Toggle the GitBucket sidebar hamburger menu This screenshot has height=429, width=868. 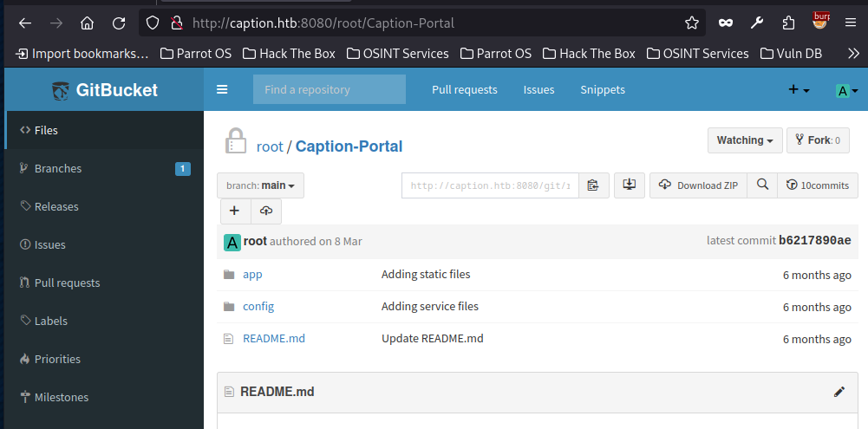pyautogui.click(x=222, y=89)
